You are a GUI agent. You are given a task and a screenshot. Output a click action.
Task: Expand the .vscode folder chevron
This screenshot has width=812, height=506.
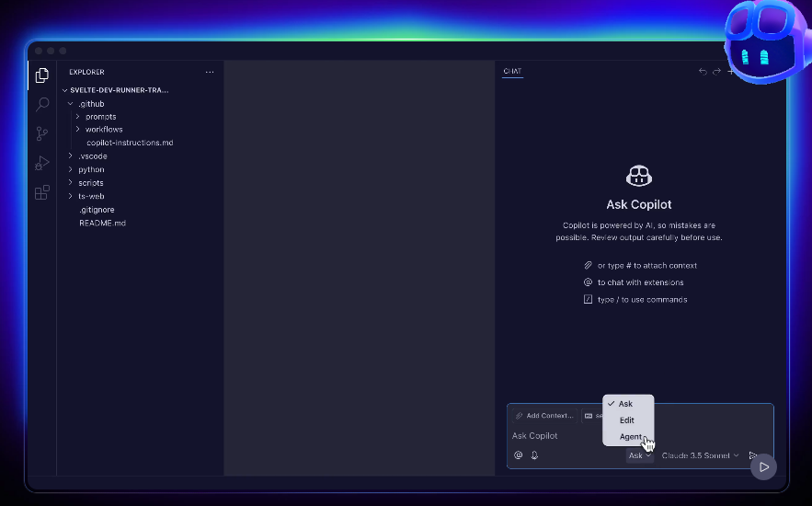click(x=71, y=155)
